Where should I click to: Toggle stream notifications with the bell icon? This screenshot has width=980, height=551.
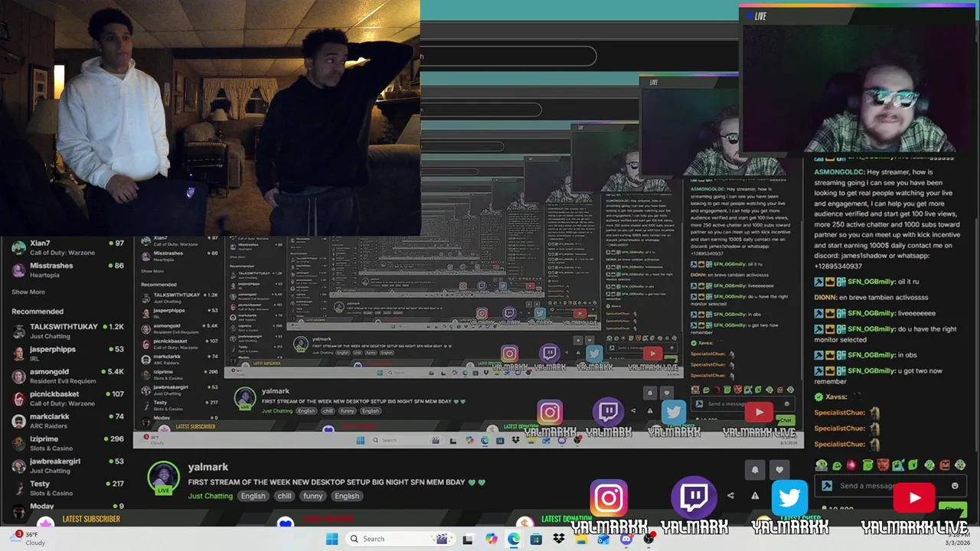point(755,470)
